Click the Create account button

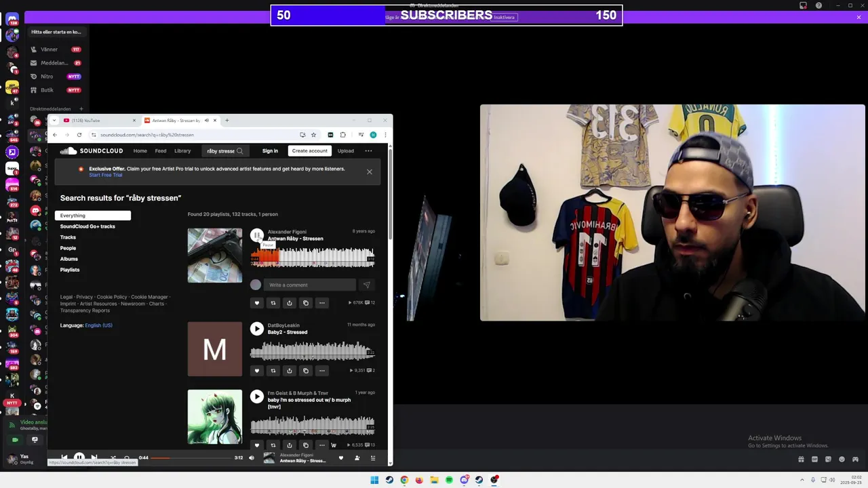tap(310, 151)
